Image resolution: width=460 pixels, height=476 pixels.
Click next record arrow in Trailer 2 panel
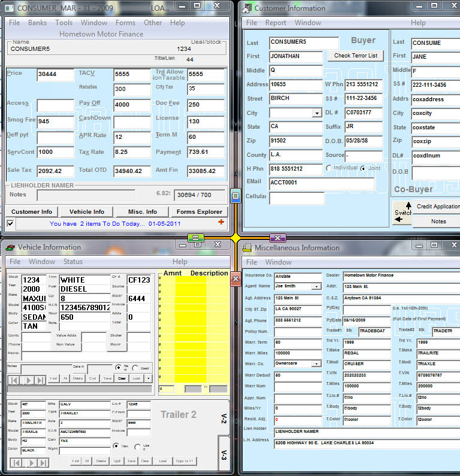30,463
